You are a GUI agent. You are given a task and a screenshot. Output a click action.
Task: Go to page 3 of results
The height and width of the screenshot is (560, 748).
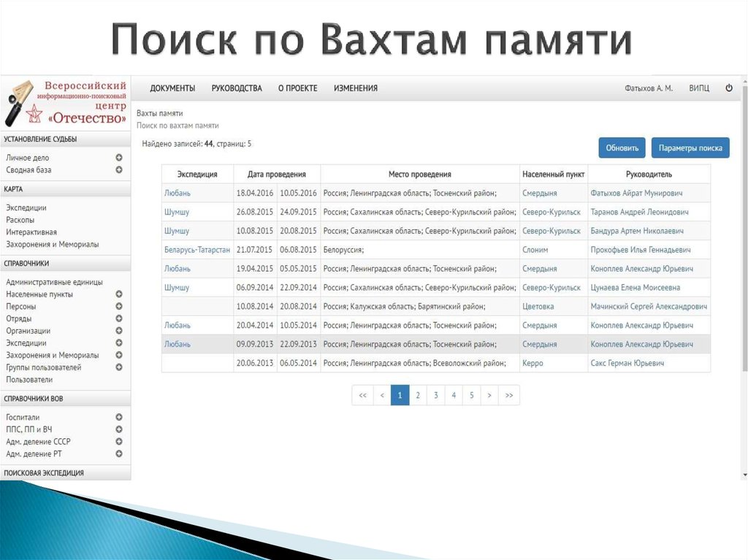click(435, 394)
